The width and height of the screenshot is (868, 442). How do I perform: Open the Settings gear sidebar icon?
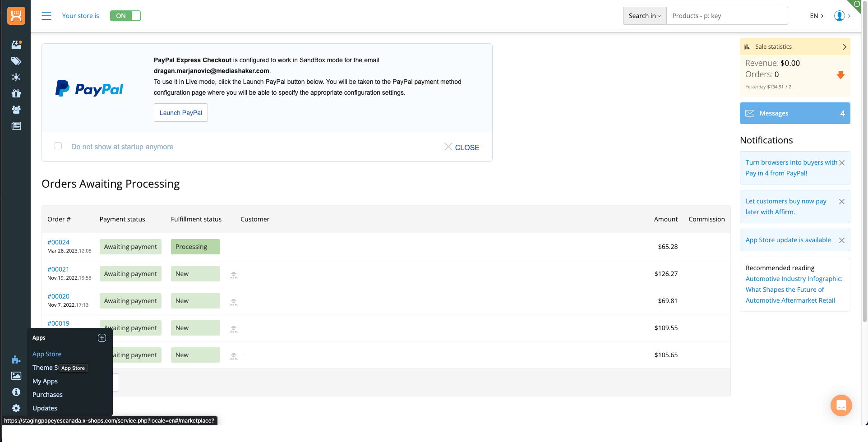(x=16, y=408)
